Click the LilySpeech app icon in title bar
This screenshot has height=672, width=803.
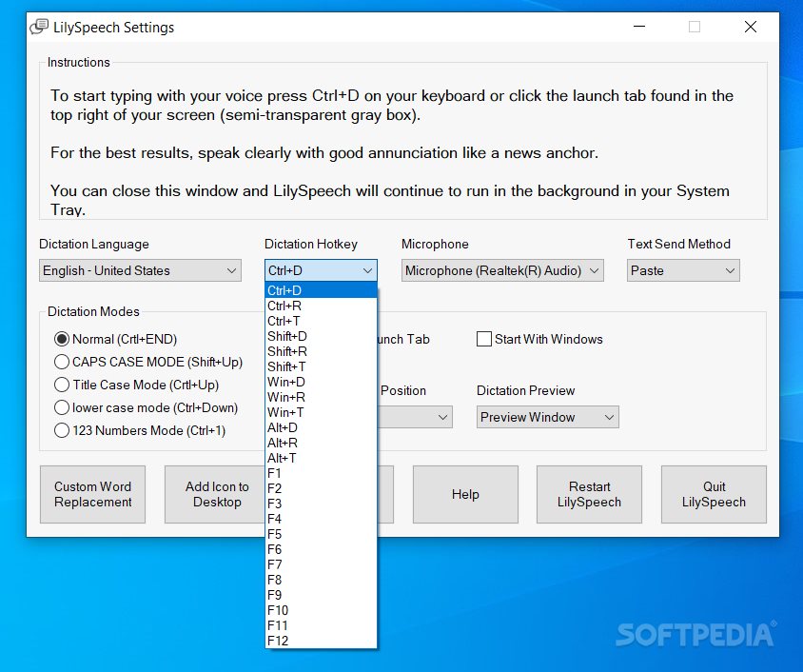[x=39, y=27]
